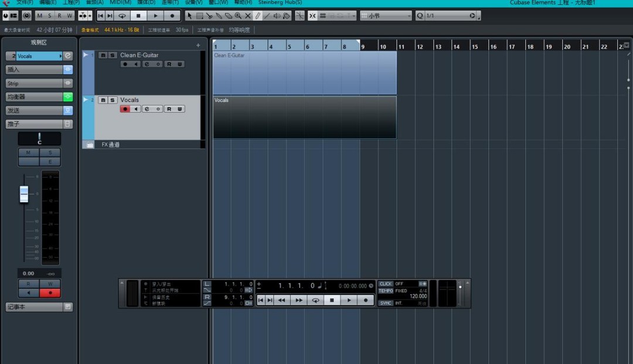Select the Glue tool in the toolbar

[219, 16]
